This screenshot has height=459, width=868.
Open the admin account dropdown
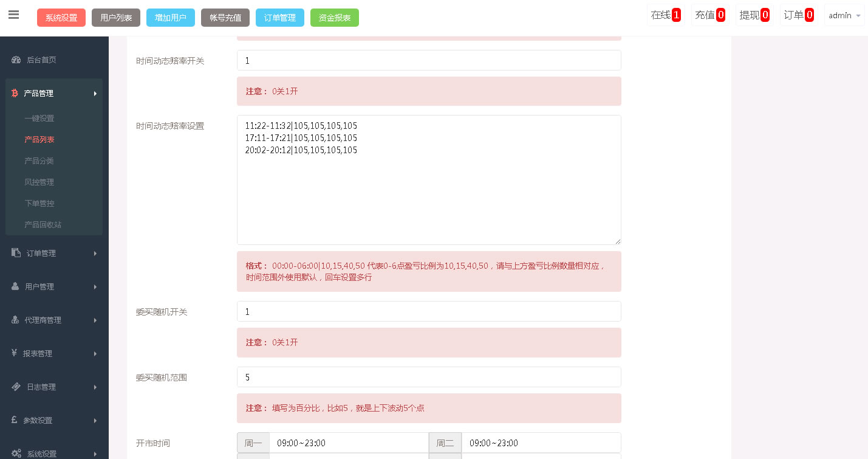(x=844, y=15)
